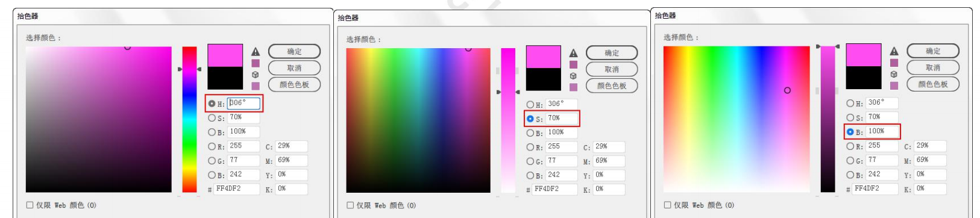Screen dimensions: 980x218
Task: Click the rainbow hue slider strip
Action: (190, 119)
